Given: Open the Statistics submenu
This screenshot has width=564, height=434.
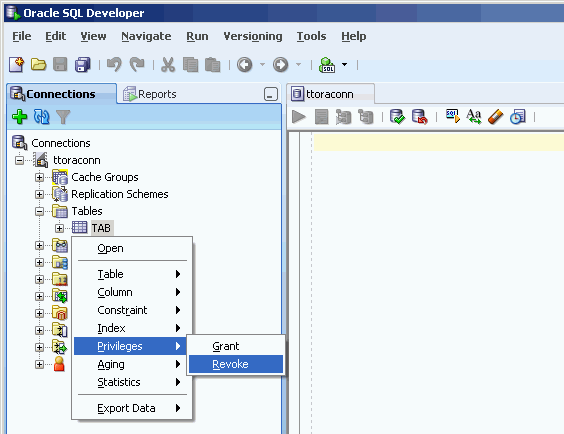Looking at the screenshot, I should [x=132, y=382].
